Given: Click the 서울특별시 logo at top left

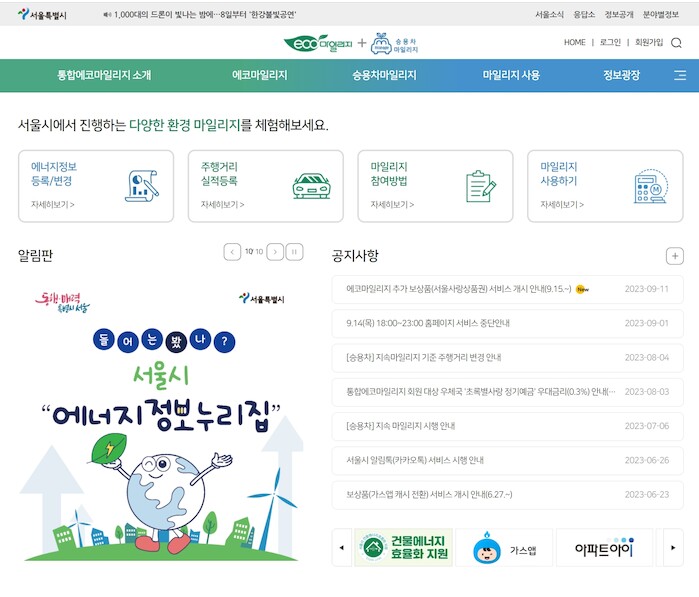Looking at the screenshot, I should 42,15.
